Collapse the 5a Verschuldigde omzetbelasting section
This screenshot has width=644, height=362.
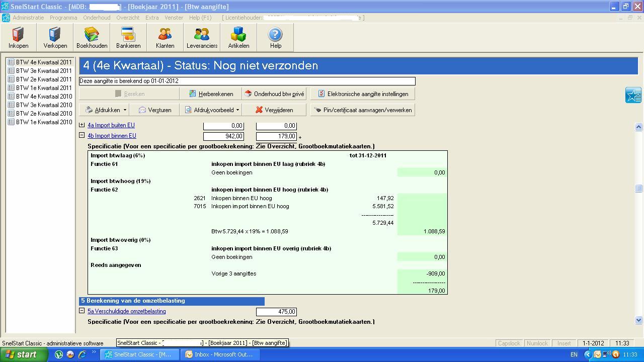pos(82,311)
